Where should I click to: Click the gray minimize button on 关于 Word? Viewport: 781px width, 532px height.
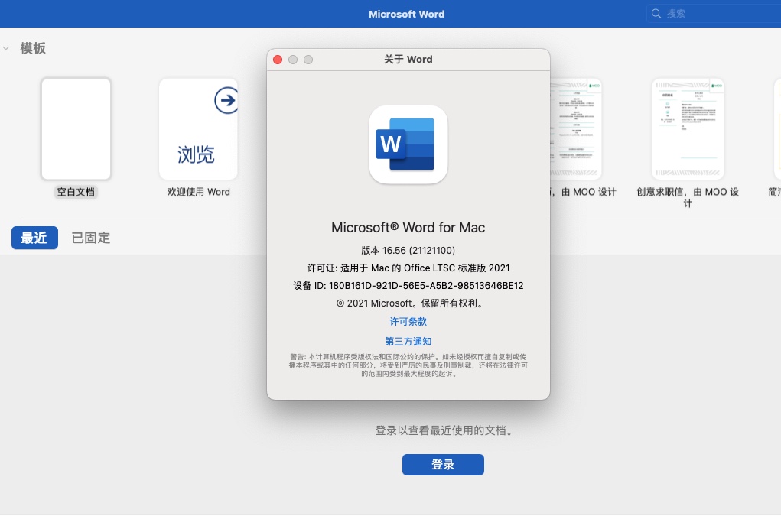pyautogui.click(x=293, y=60)
